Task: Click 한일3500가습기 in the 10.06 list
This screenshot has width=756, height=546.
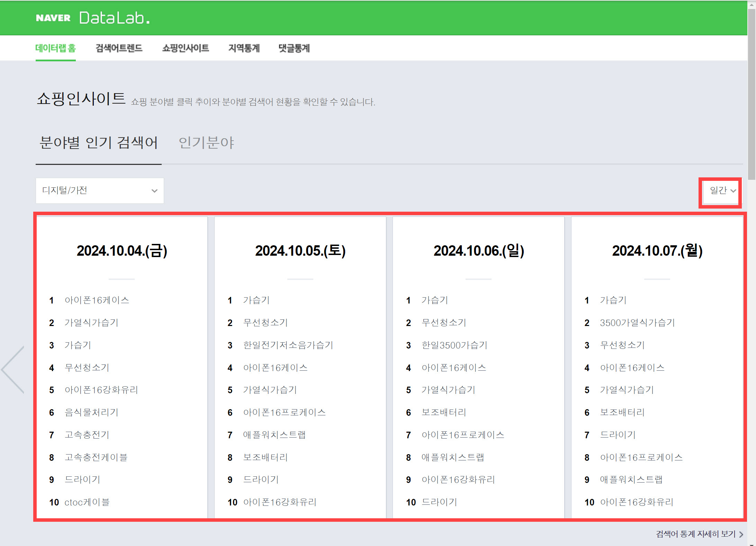Action: (x=454, y=345)
